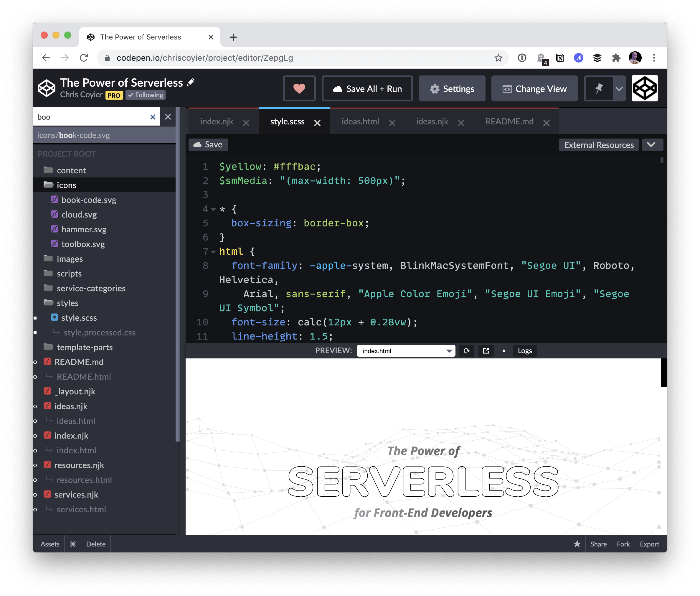Click the heart icon to love project
Screen dimensions: 700x596
click(299, 88)
